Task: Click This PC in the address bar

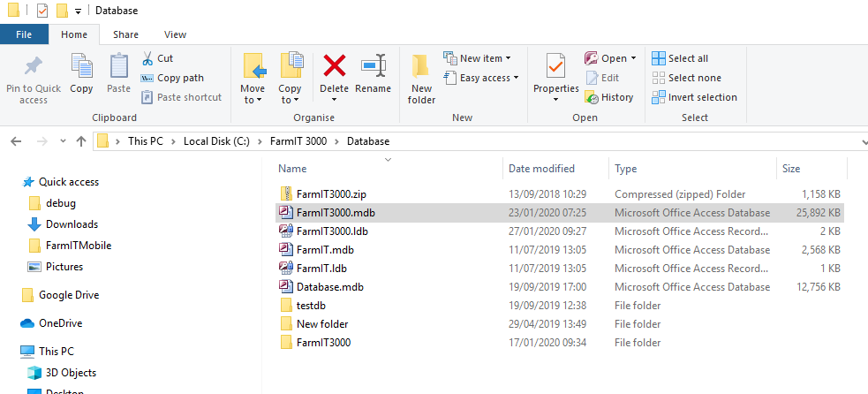Action: click(x=146, y=141)
